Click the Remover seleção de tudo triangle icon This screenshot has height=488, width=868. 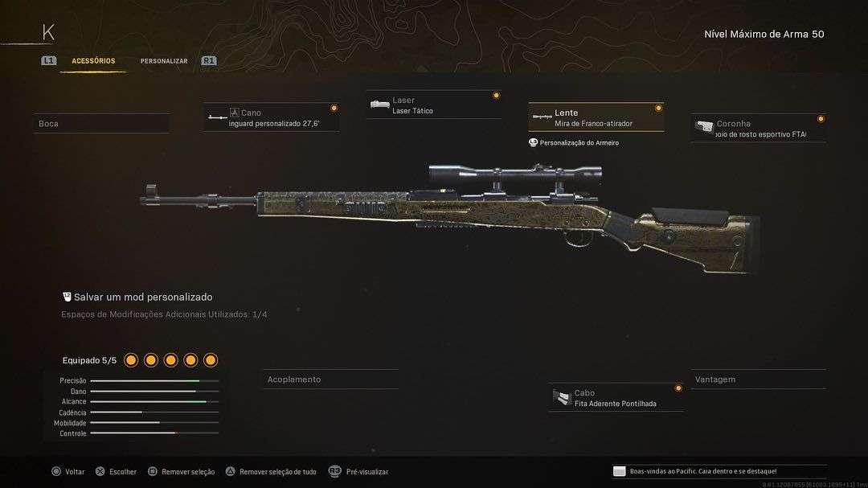[231, 471]
